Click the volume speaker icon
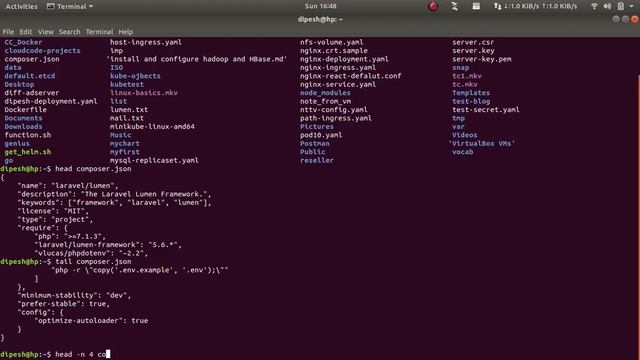The height and width of the screenshot is (360, 640). pos(607,6)
